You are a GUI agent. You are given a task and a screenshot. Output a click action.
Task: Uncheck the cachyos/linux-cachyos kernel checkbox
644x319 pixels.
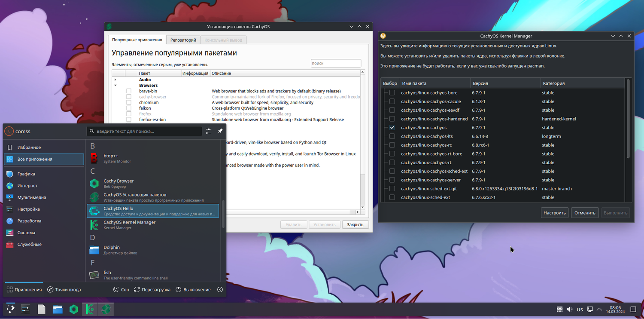point(392,128)
